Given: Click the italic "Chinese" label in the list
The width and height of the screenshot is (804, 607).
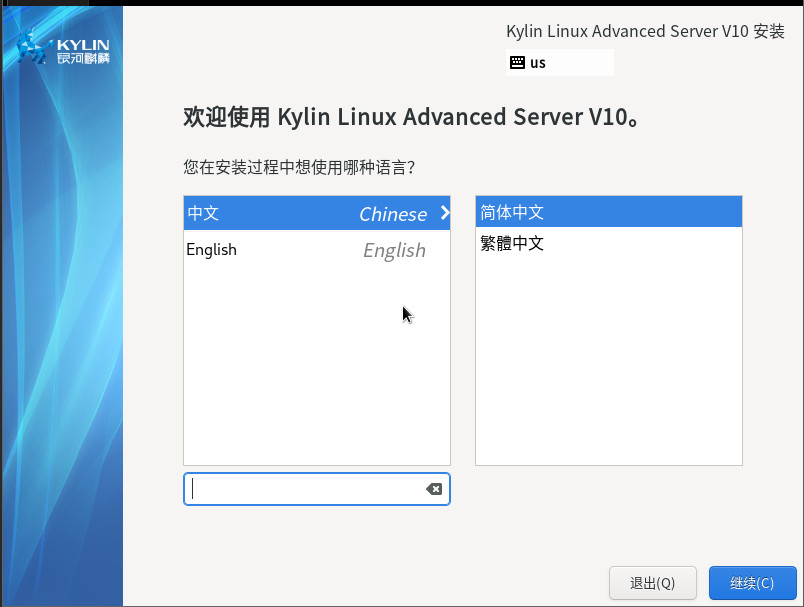Looking at the screenshot, I should [x=393, y=214].
